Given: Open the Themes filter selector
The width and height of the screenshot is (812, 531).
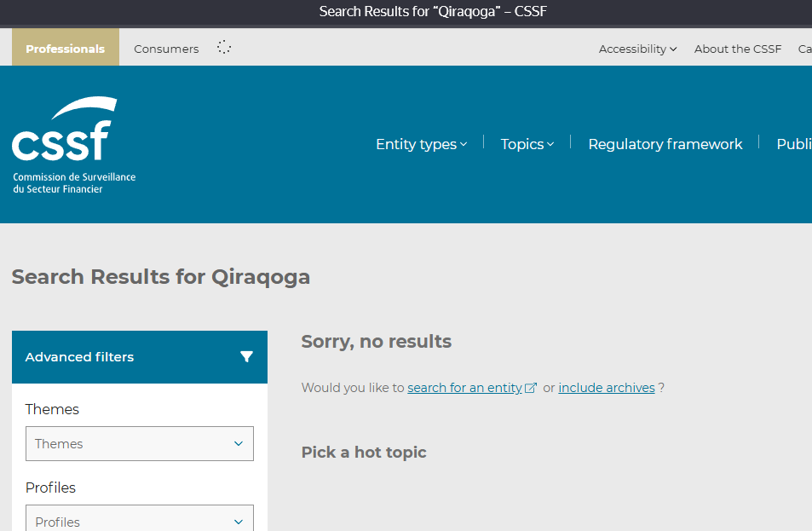Looking at the screenshot, I should pyautogui.click(x=139, y=443).
